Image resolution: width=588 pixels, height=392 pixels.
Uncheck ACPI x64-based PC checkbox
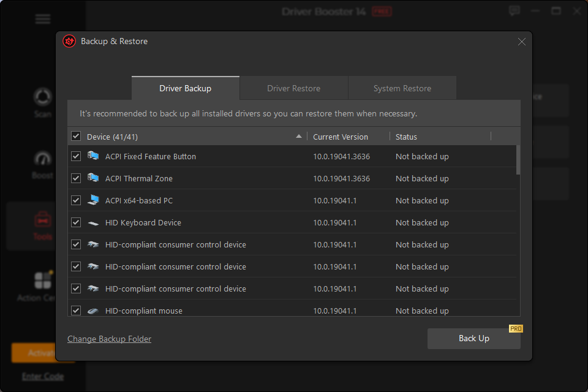(x=76, y=200)
